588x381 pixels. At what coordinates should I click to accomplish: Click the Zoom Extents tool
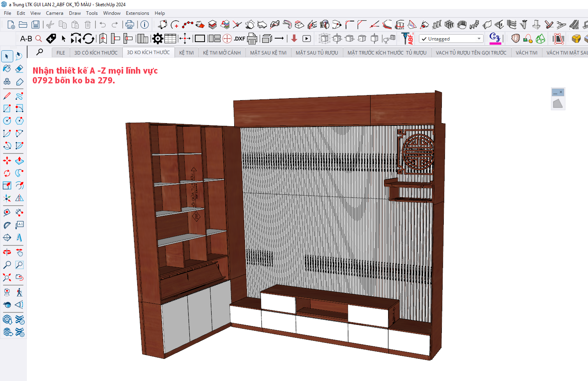point(7,277)
